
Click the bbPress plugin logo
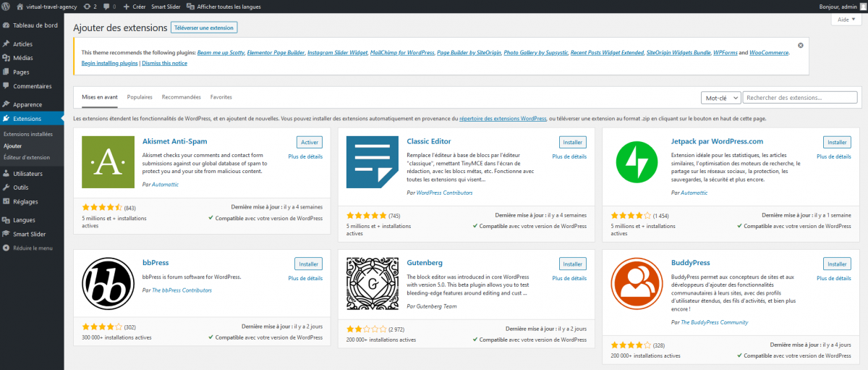[108, 284]
